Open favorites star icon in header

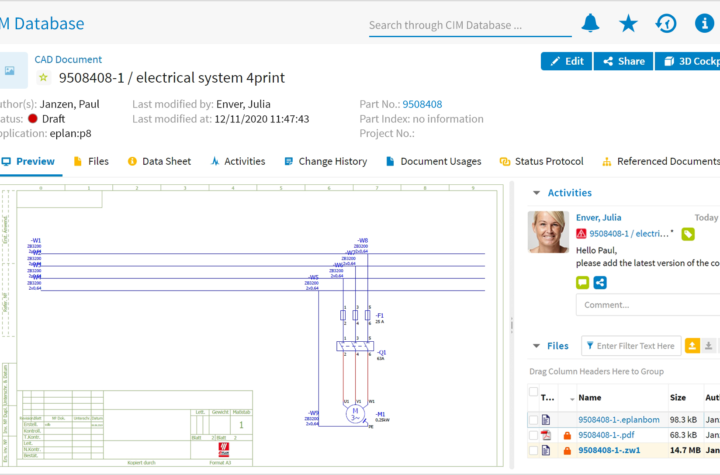click(628, 23)
